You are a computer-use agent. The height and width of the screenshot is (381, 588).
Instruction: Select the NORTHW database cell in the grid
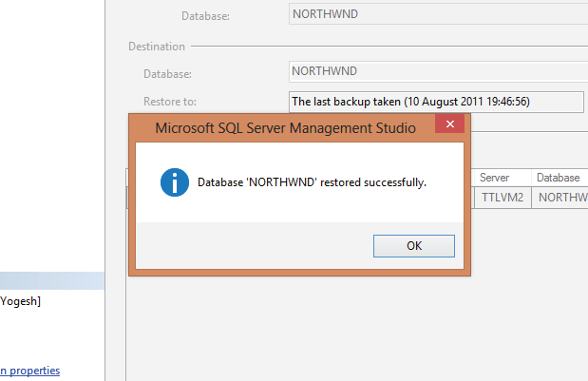(560, 198)
